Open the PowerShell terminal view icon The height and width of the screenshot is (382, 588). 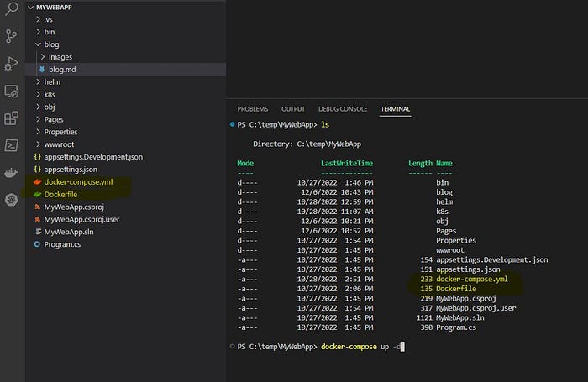point(11,145)
